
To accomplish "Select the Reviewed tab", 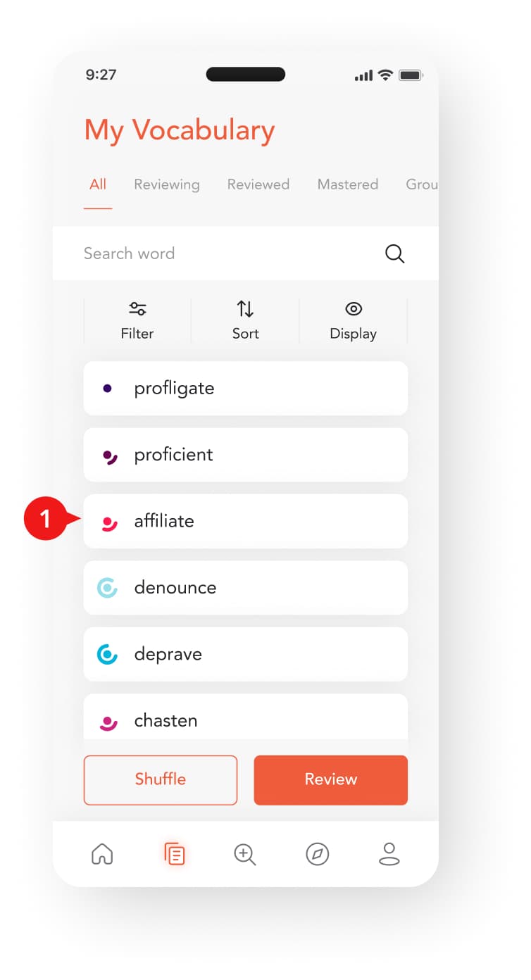I will [258, 184].
